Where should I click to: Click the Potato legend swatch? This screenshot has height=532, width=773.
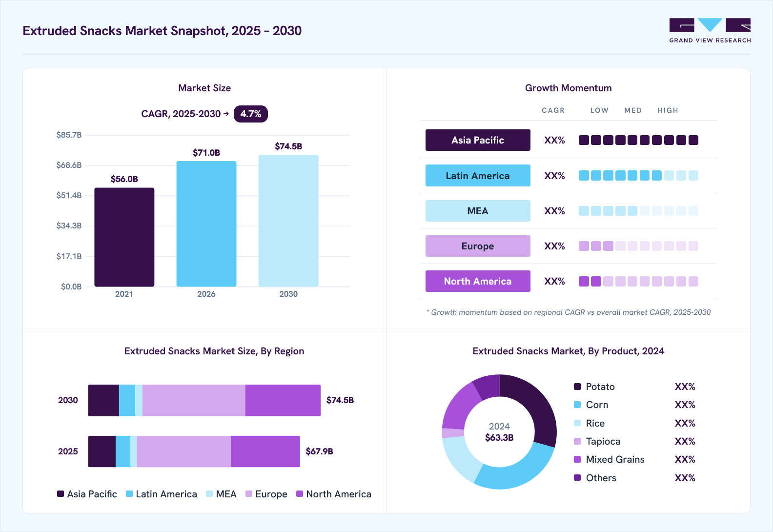pos(577,387)
